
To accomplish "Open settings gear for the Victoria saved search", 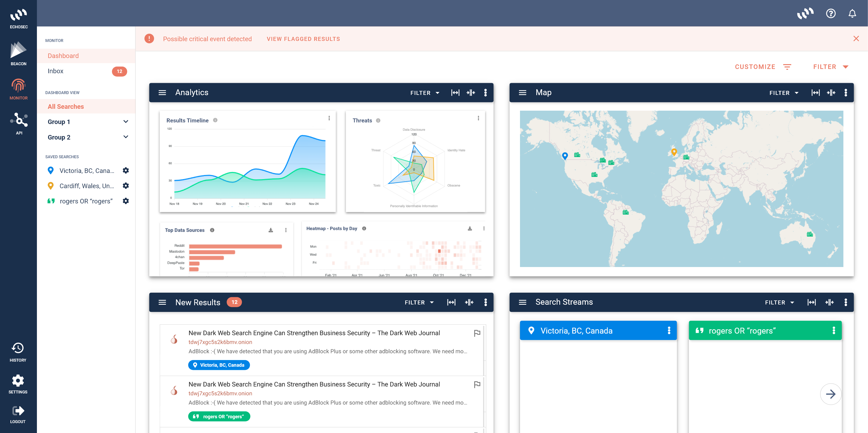I will 125,170.
